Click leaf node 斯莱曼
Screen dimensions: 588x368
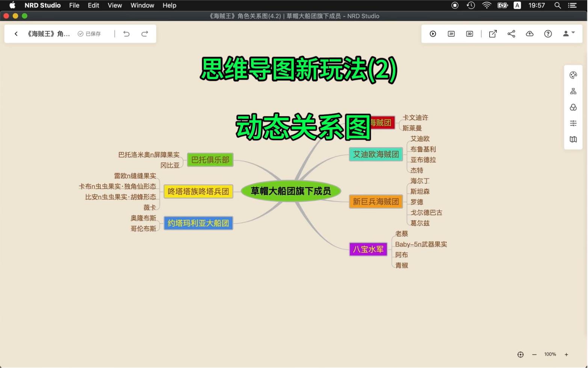pos(413,128)
